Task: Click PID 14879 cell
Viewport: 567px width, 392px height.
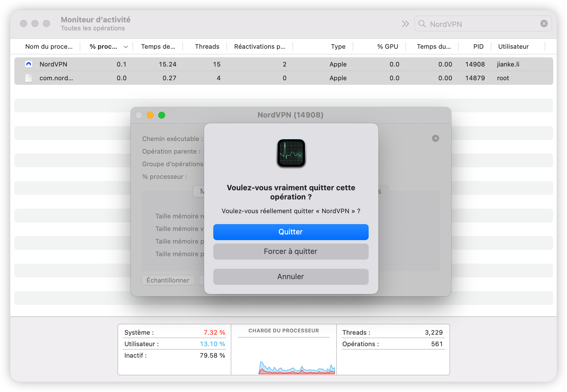Action: [475, 78]
